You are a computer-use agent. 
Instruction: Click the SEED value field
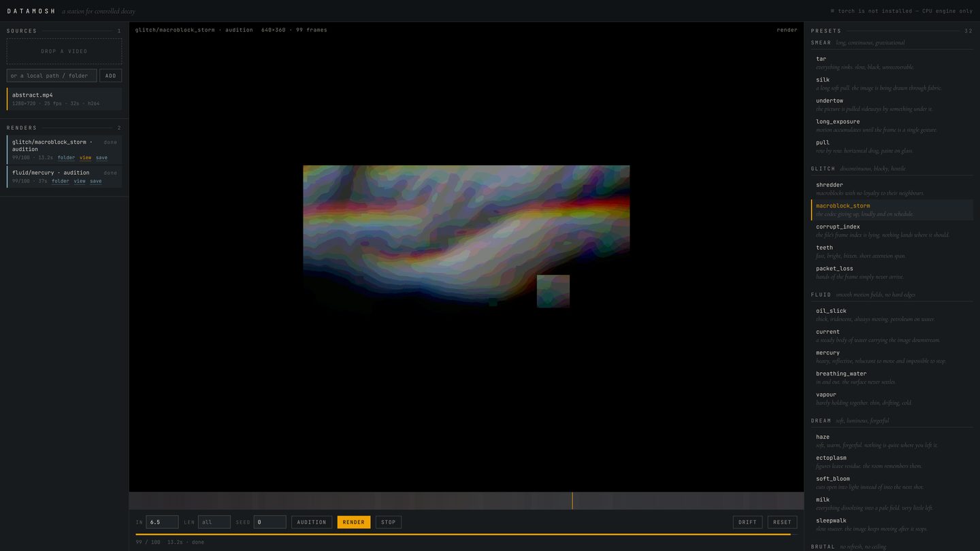pos(269,522)
